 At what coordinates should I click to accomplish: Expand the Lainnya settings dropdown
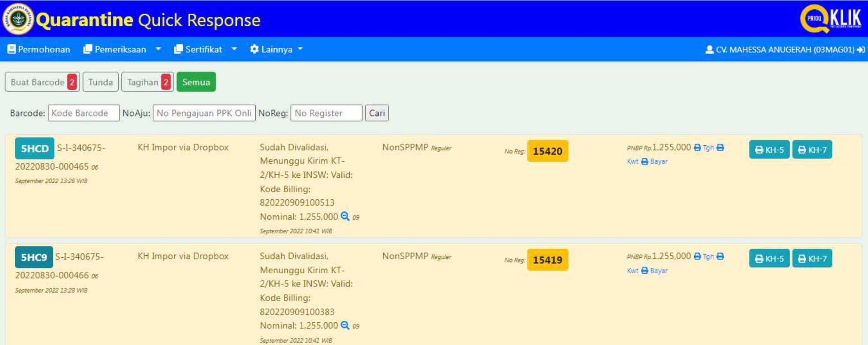(276, 49)
